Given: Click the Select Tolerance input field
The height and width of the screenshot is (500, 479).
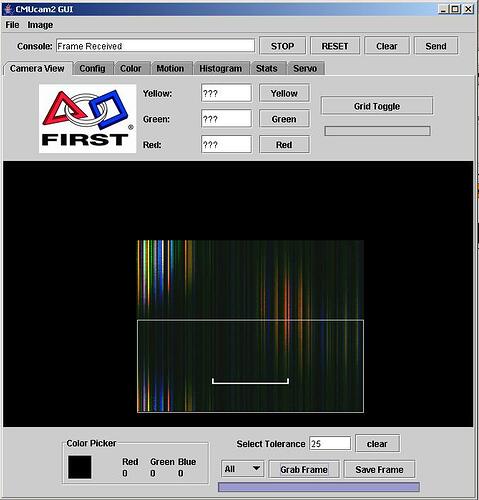Looking at the screenshot, I should point(330,443).
